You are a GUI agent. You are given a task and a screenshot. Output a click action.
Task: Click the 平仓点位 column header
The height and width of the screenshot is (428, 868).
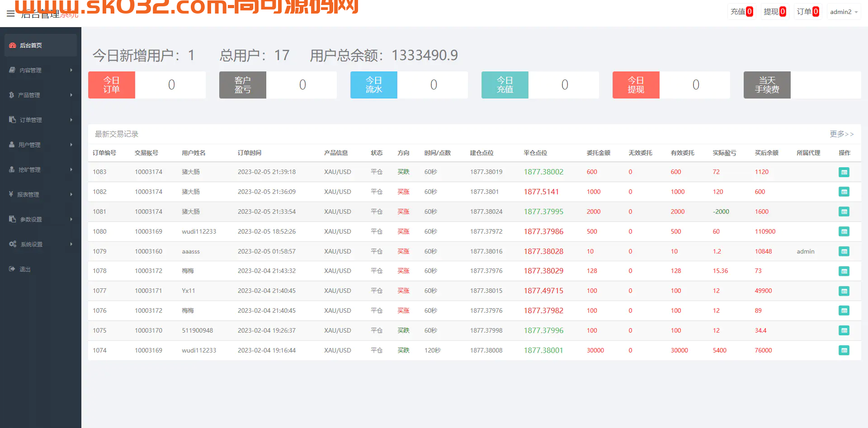pyautogui.click(x=535, y=153)
